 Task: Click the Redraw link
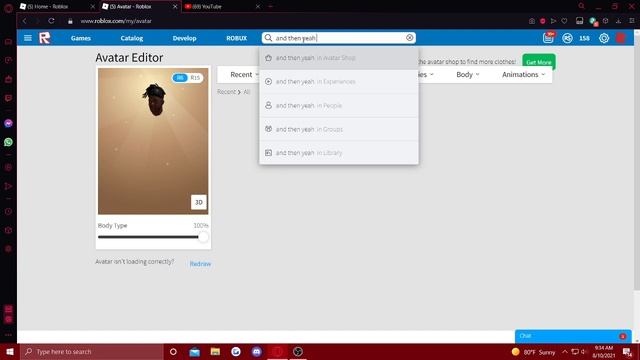click(200, 264)
